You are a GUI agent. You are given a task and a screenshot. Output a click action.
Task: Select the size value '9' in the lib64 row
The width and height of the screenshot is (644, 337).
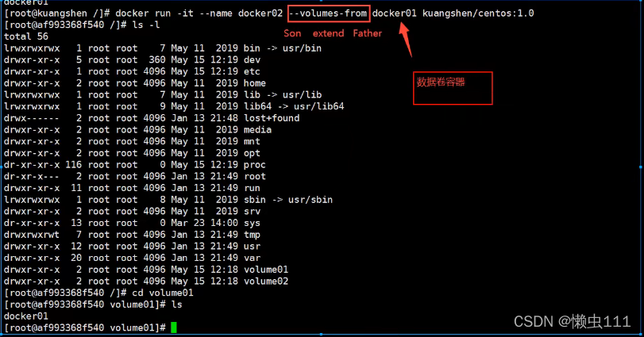(x=163, y=106)
